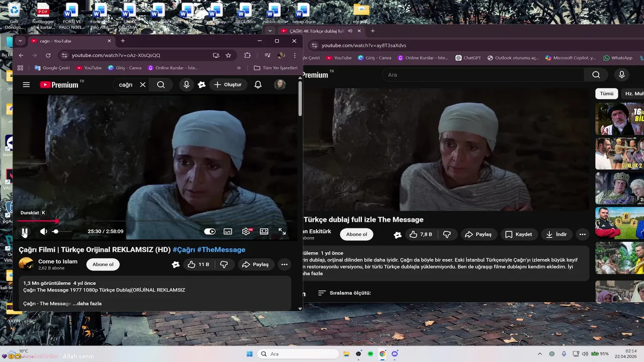Open the tab search chevron in front Chrome
This screenshot has width=644, height=362.
(x=20, y=41)
